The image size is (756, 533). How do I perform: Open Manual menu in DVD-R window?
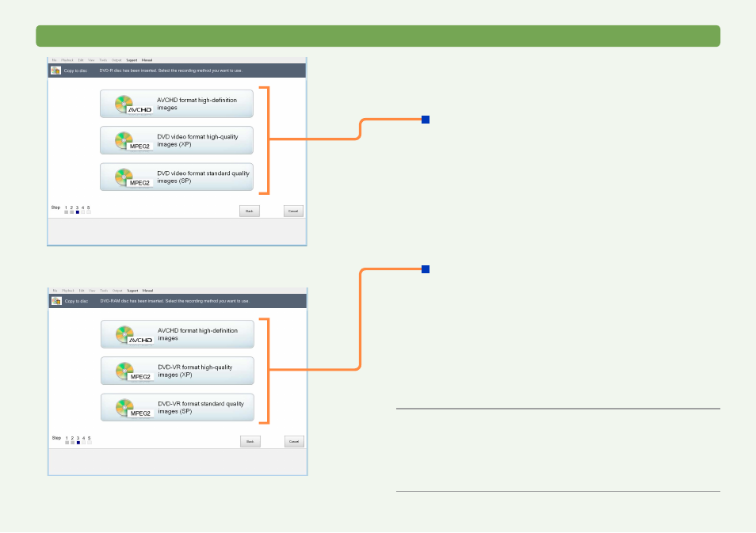tap(147, 60)
